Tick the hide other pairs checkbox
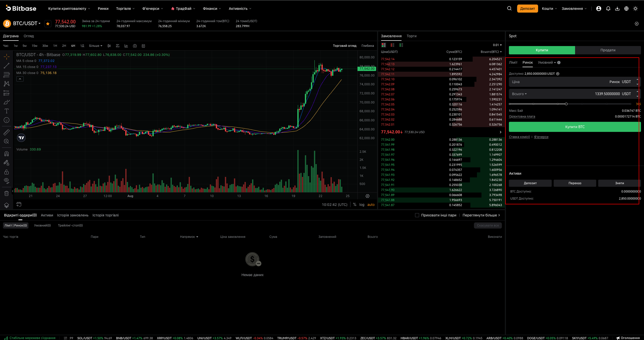Image resolution: width=644 pixels, height=340 pixels. (x=417, y=215)
